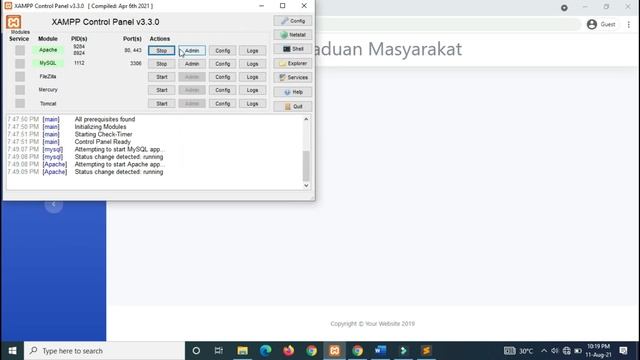Stop the MySQL module

point(162,64)
